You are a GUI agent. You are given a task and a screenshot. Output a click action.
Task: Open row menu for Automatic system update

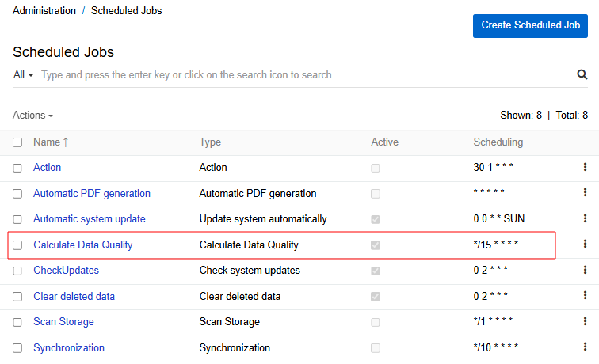tap(585, 218)
